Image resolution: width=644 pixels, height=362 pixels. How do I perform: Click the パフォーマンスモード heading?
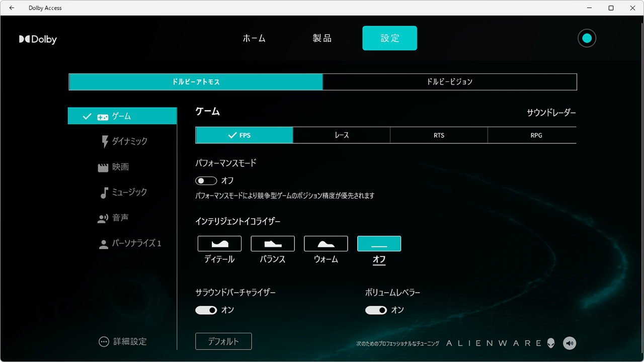[226, 163]
